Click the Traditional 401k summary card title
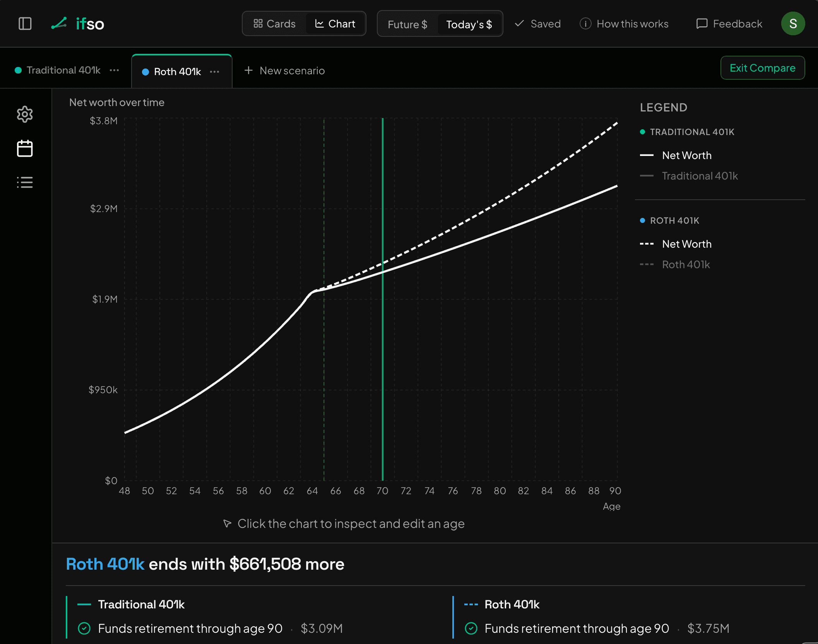This screenshot has width=818, height=644. (x=141, y=604)
